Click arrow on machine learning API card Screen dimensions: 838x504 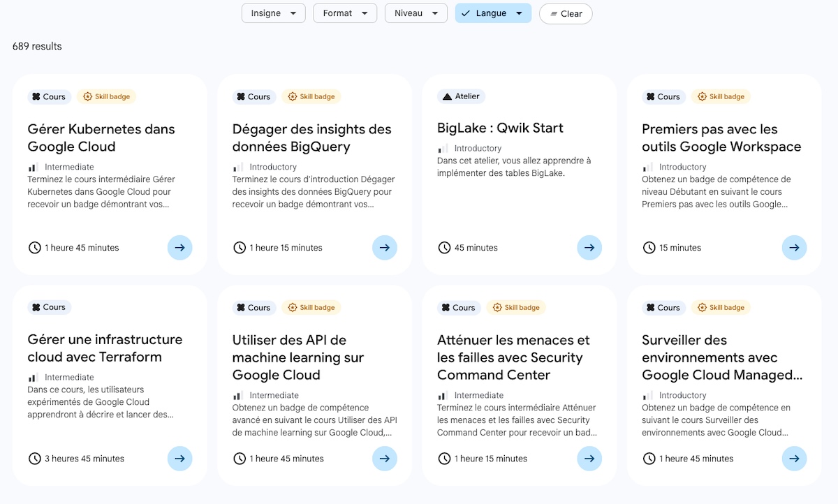385,459
